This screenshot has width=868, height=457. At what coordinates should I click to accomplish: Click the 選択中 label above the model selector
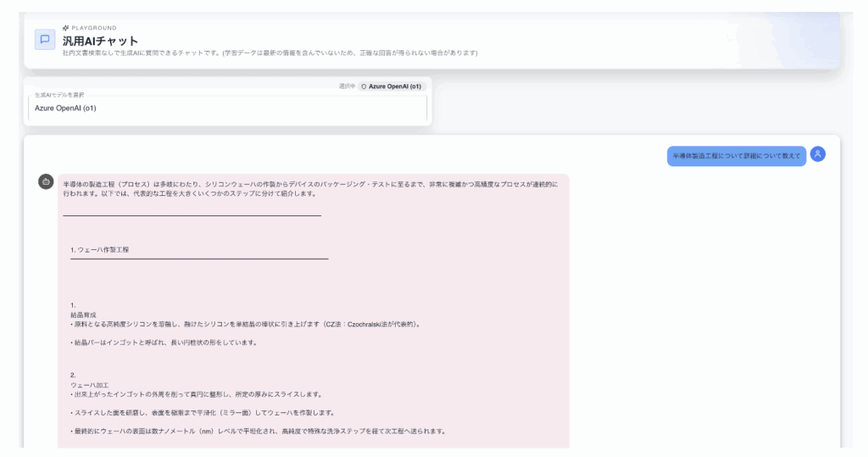[x=346, y=86]
